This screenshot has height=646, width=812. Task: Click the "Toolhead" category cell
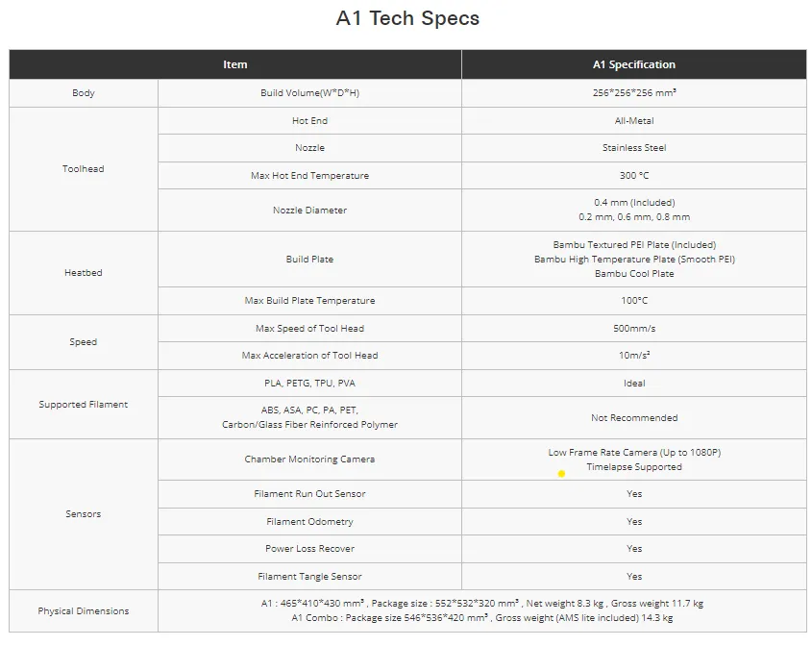coord(84,169)
